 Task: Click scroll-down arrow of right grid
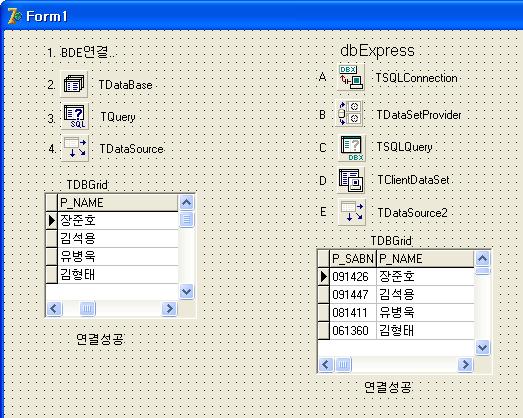click(483, 348)
